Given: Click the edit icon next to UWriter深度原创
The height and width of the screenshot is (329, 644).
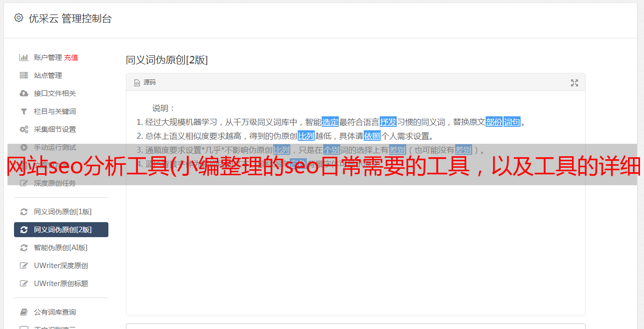Looking at the screenshot, I should [23, 266].
